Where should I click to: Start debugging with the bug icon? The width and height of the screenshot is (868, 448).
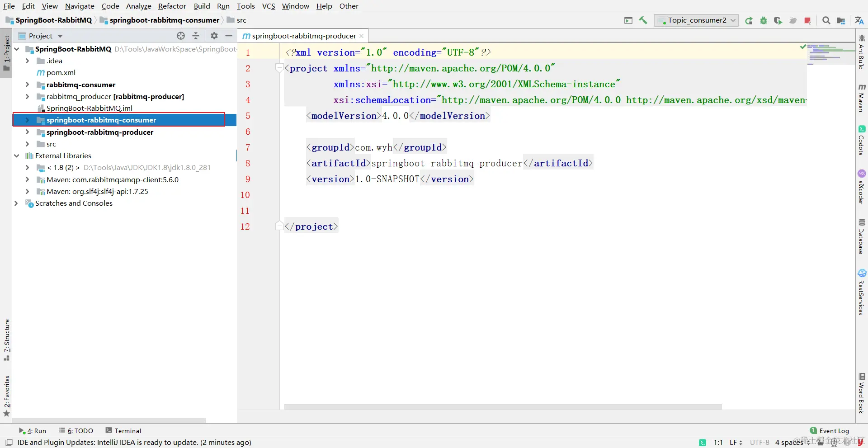(x=764, y=20)
